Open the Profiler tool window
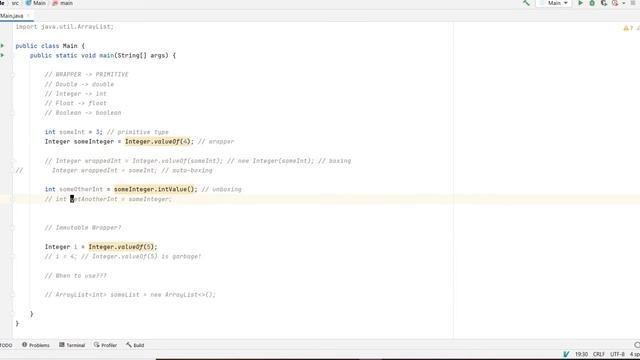The height and width of the screenshot is (360, 640). point(105,345)
